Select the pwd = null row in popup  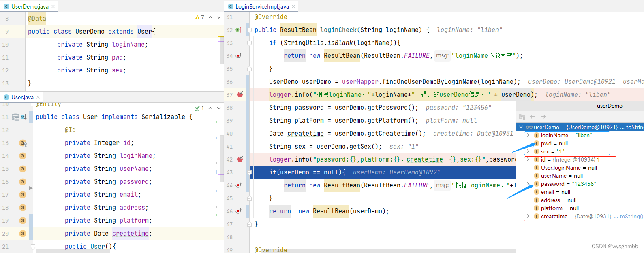580,143
